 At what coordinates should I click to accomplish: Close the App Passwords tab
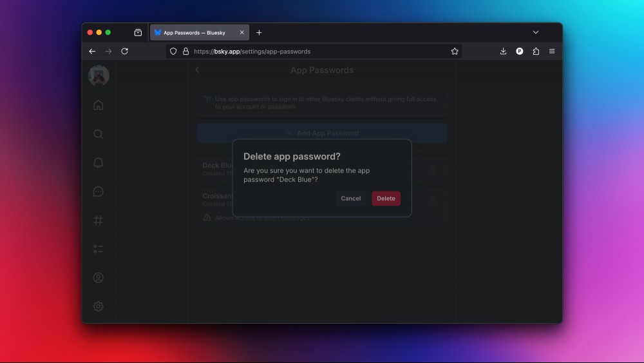click(242, 32)
